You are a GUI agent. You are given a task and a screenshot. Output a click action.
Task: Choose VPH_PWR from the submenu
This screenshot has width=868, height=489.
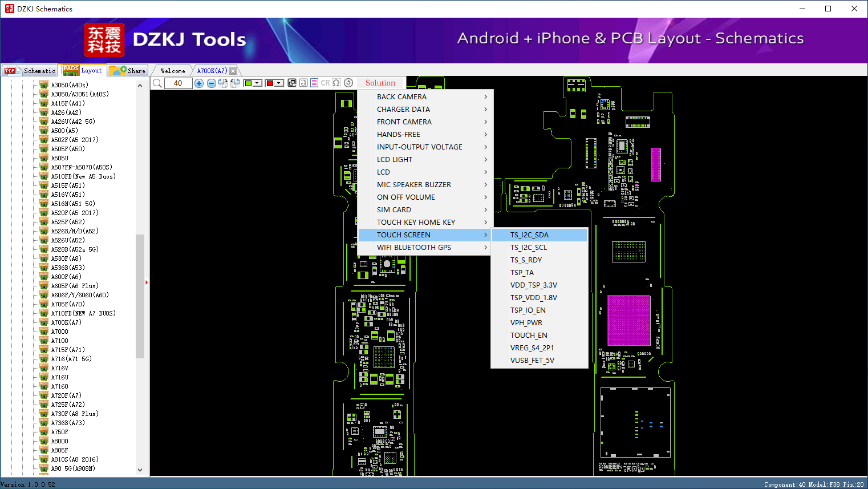pyautogui.click(x=540, y=323)
